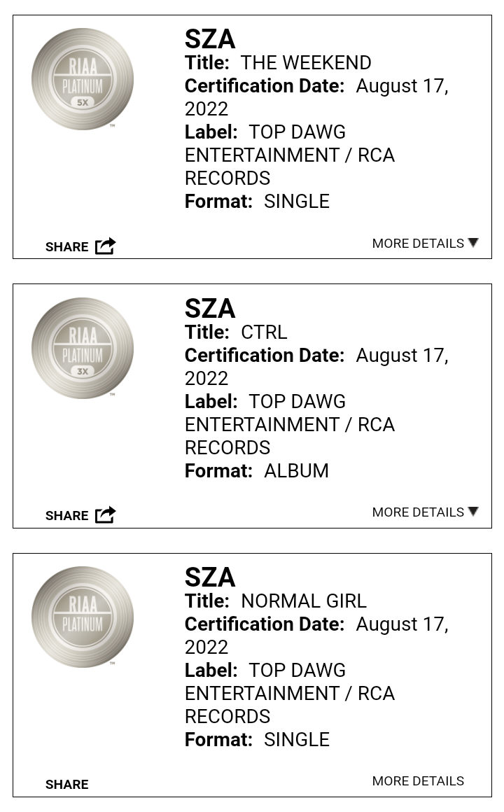
Task: Click ALBUM format value on CTRL card
Action: 296,470
